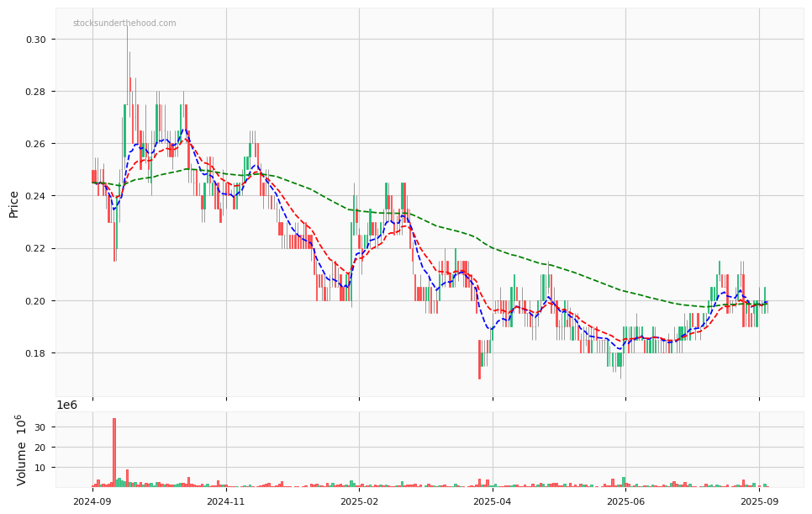The image size is (812, 514).
Task: Click the tallest red volume spike bar
Action: pos(114,453)
